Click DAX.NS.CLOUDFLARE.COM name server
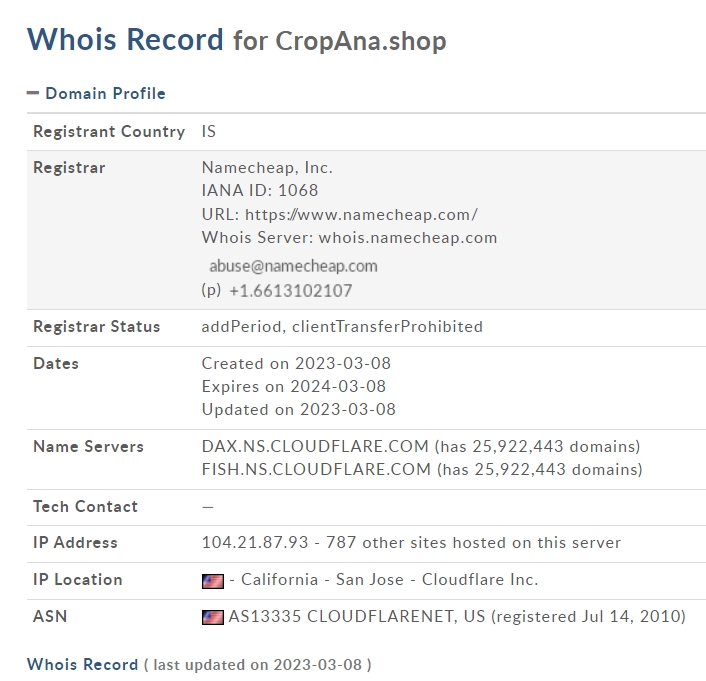This screenshot has width=706, height=681. tap(315, 446)
